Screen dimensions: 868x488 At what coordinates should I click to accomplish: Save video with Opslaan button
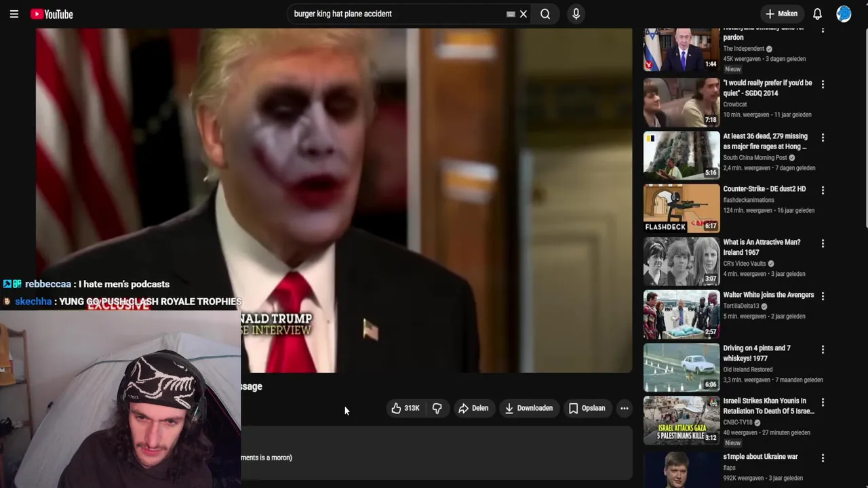587,408
